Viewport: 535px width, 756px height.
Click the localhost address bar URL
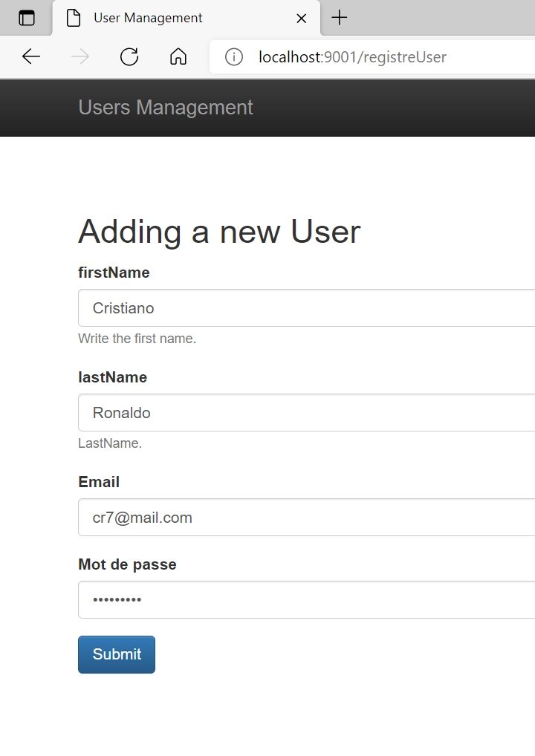point(351,56)
